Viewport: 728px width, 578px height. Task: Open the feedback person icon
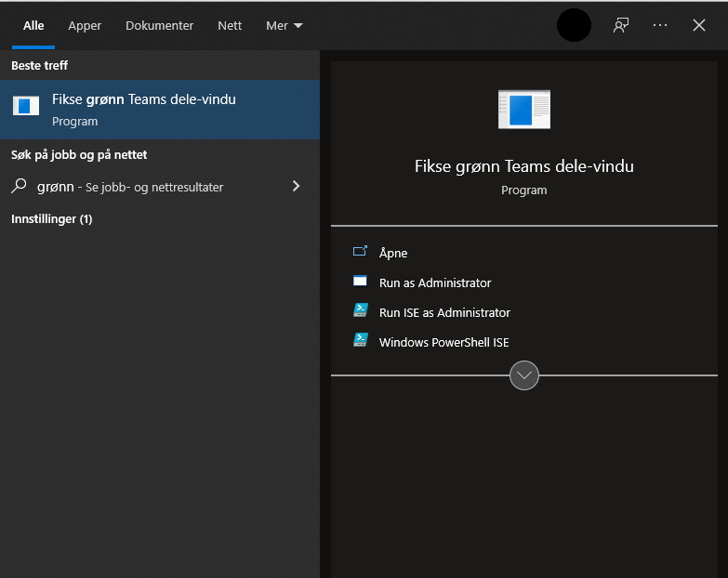pyautogui.click(x=621, y=25)
